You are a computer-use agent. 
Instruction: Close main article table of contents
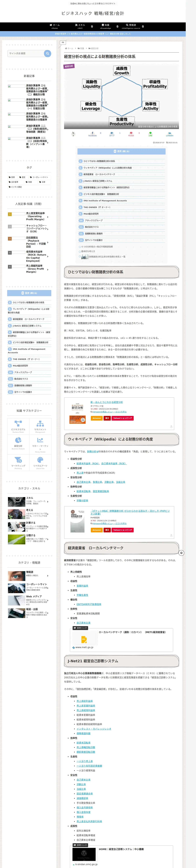pos(121,151)
